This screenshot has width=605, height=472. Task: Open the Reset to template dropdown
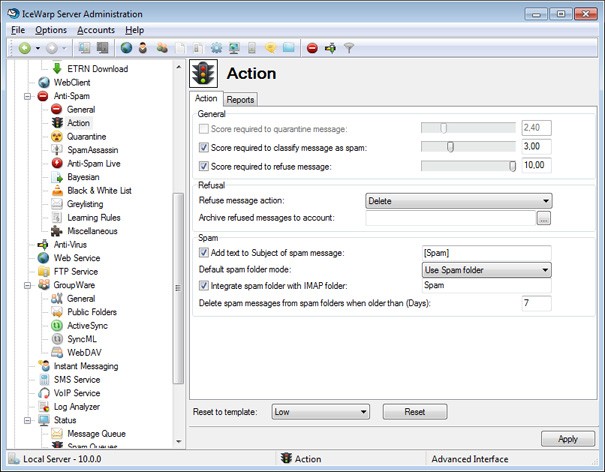pyautogui.click(x=320, y=412)
